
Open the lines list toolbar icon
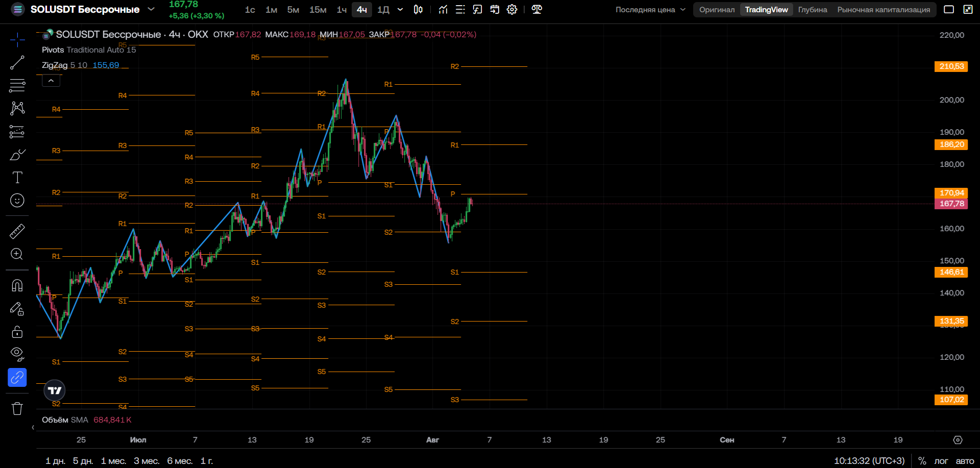[x=460, y=10]
